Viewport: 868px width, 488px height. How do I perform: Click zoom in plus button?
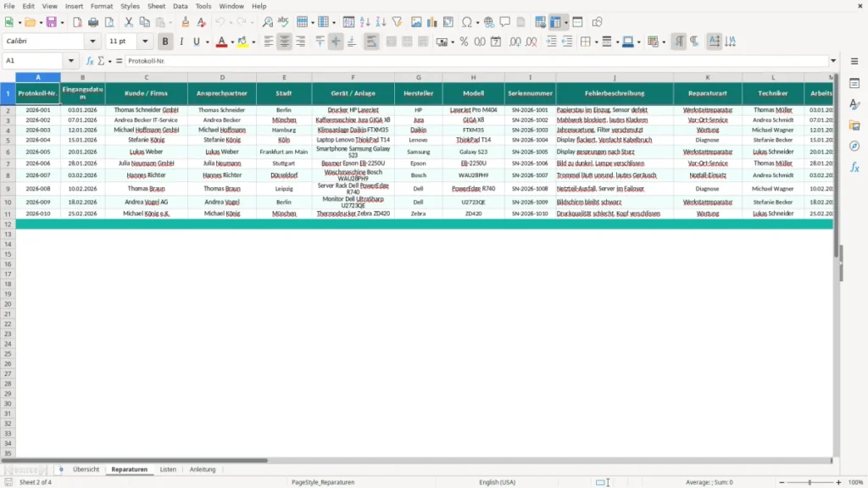pyautogui.click(x=838, y=482)
